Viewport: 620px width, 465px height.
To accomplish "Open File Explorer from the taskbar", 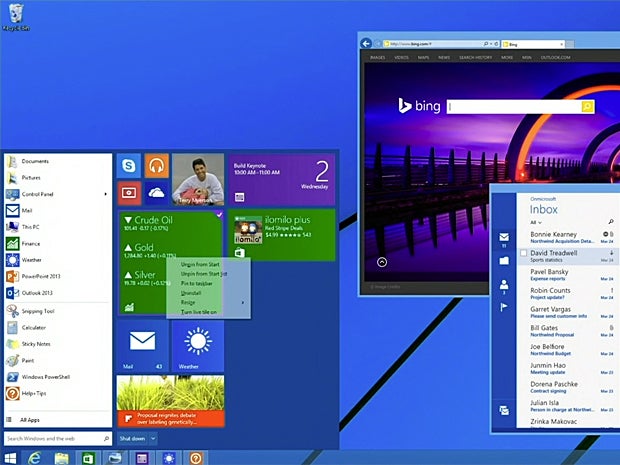I will pos(61,458).
